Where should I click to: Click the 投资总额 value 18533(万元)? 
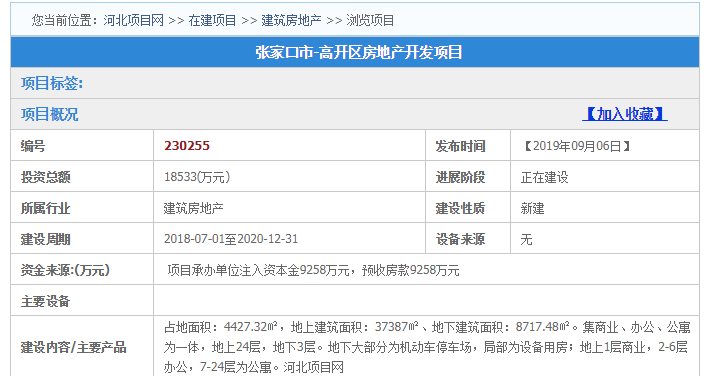[197, 177]
